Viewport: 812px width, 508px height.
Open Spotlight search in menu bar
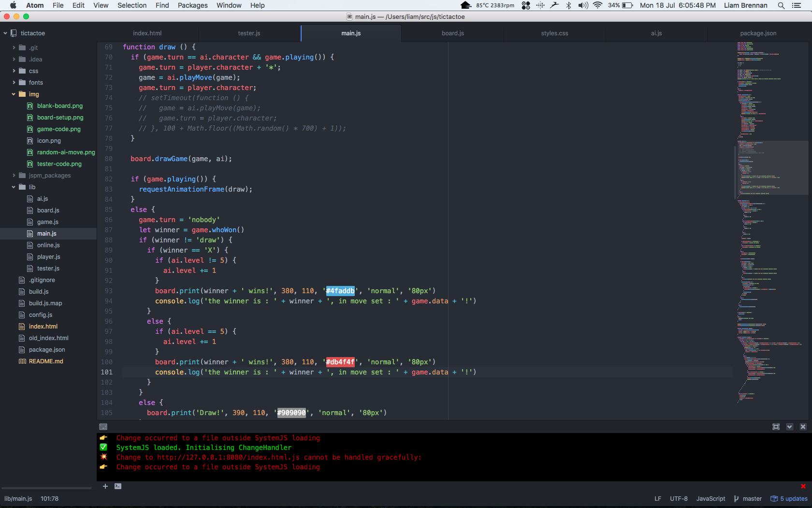click(781, 5)
